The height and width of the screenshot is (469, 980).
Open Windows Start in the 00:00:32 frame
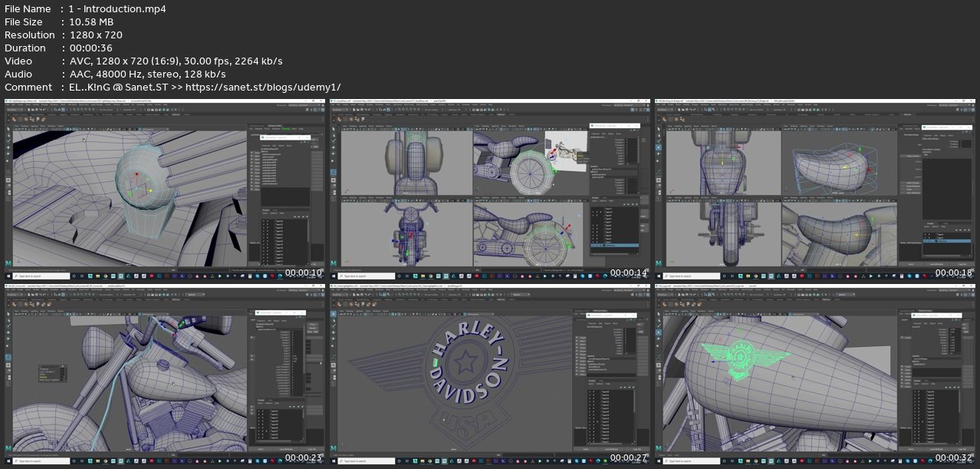pos(659,461)
